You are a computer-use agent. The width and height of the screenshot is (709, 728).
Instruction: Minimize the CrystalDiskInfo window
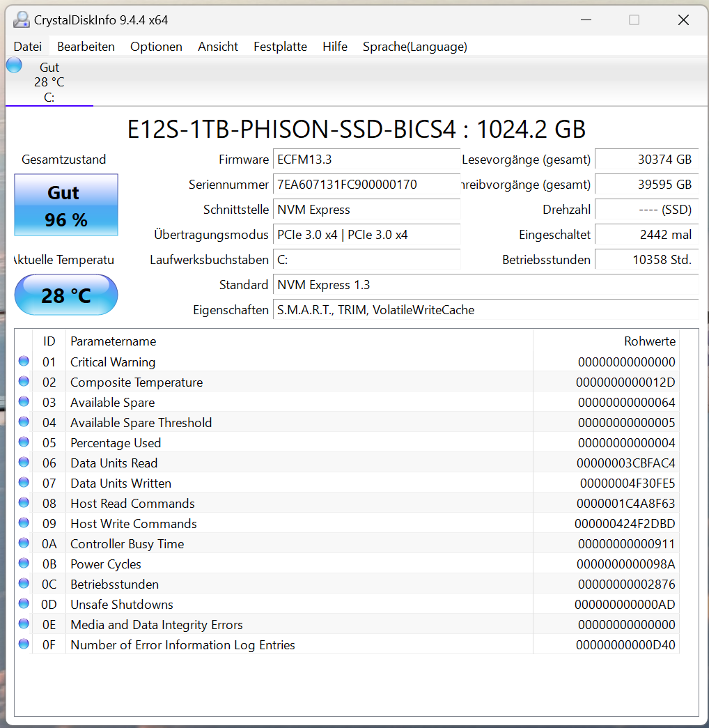pyautogui.click(x=586, y=20)
